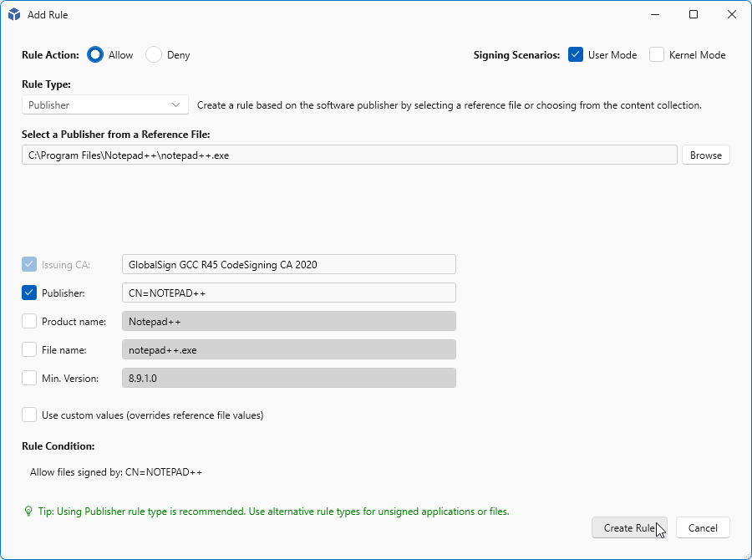Click the reference file path field

click(349, 155)
